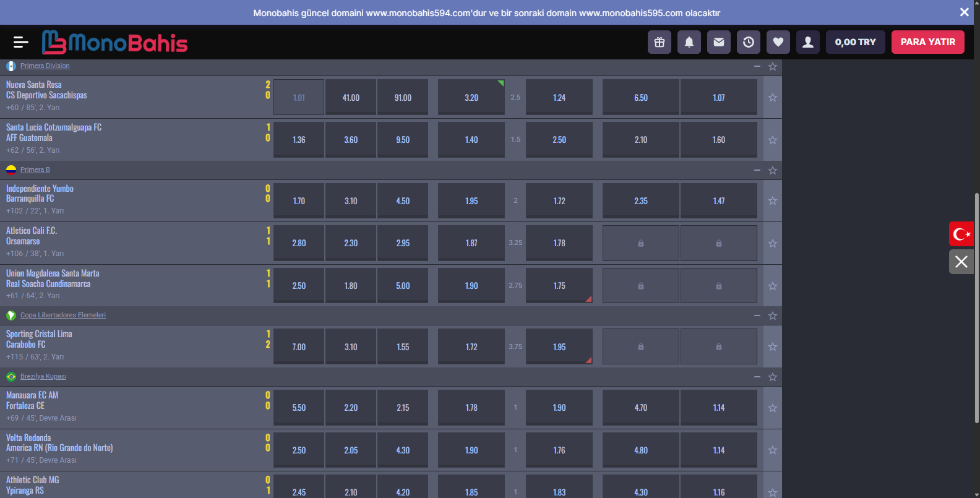Click the page vertical scrollbar

click(x=977, y=309)
